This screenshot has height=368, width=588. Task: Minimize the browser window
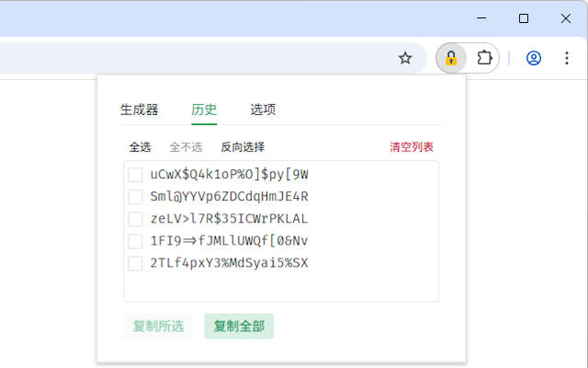pos(481,18)
